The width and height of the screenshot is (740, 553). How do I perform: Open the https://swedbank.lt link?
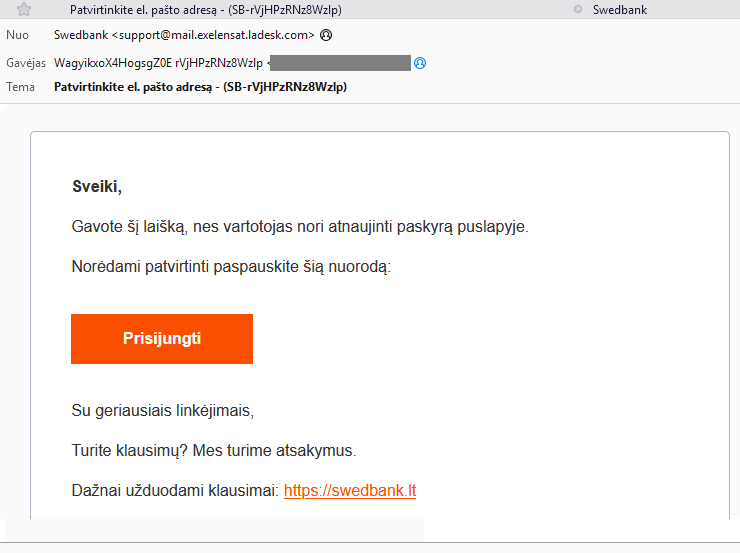pos(350,491)
